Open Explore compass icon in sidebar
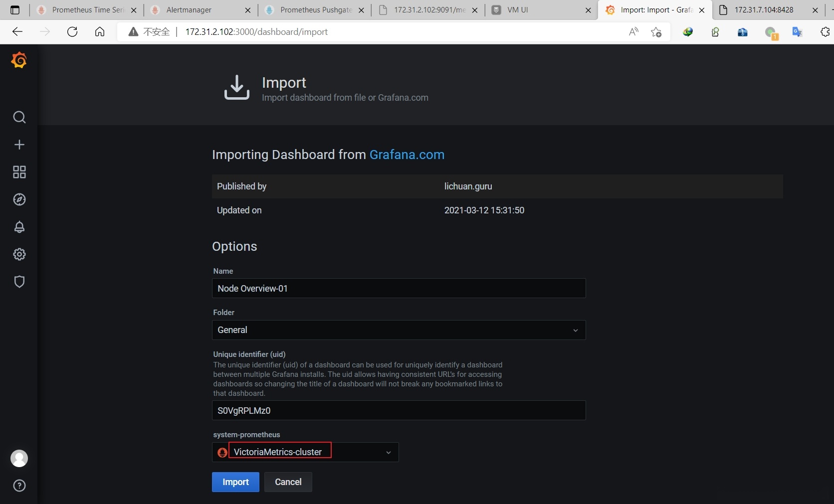Image resolution: width=834 pixels, height=504 pixels. pyautogui.click(x=19, y=199)
